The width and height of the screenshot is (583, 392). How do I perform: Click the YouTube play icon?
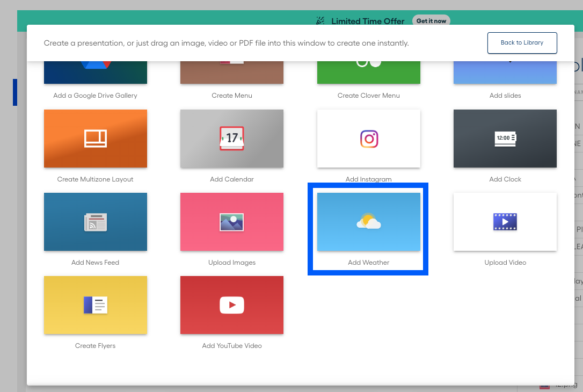point(231,305)
